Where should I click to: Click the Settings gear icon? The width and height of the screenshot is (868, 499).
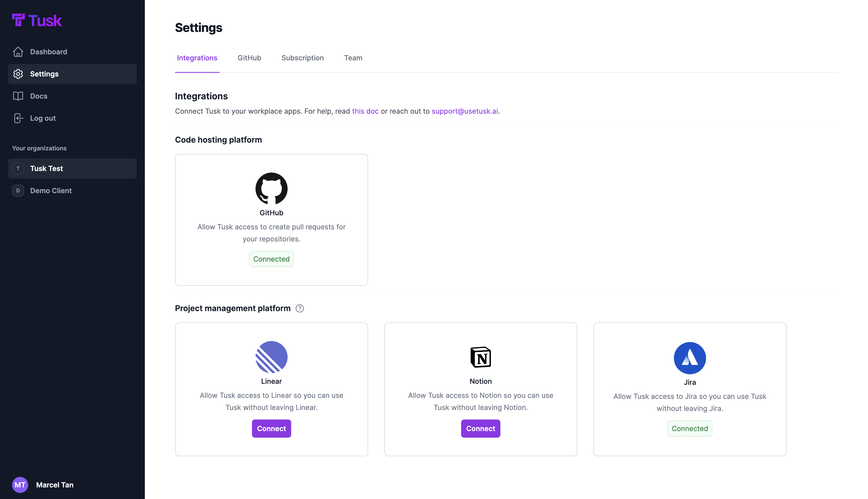[18, 74]
